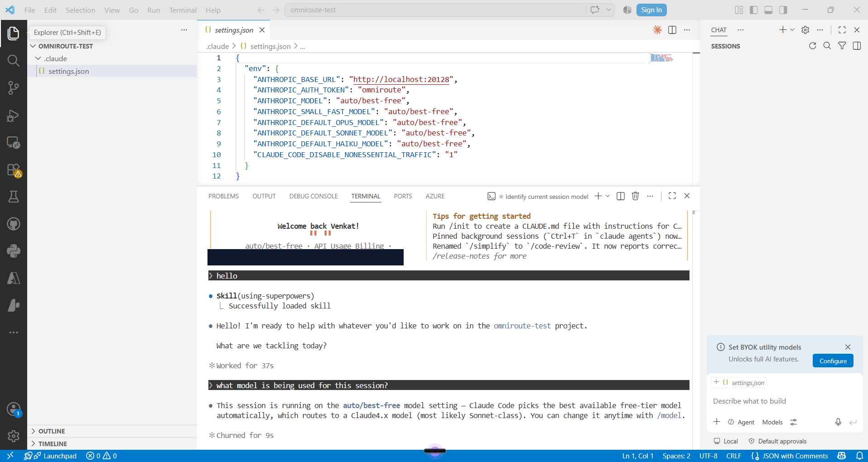Click the Describe what to build input
The width and height of the screenshot is (868, 462).
coord(784,401)
